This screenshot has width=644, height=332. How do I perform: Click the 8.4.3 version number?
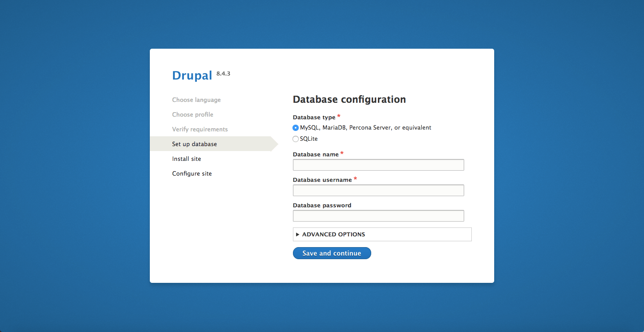pos(223,73)
